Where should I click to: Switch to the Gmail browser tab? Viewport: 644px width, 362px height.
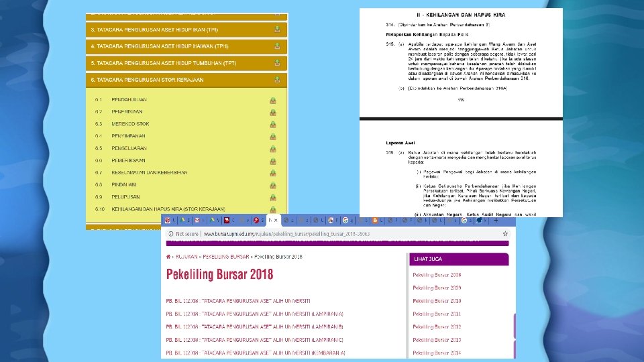pyautogui.click(x=199, y=221)
